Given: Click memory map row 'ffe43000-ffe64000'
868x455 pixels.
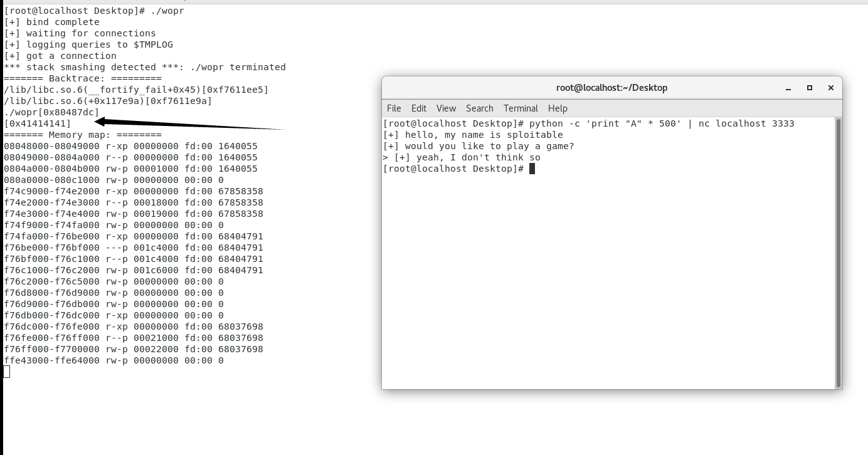Looking at the screenshot, I should point(114,360).
